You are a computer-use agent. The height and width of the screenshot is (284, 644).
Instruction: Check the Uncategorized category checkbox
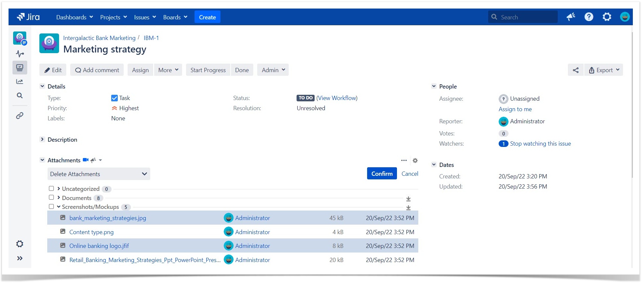click(x=52, y=189)
